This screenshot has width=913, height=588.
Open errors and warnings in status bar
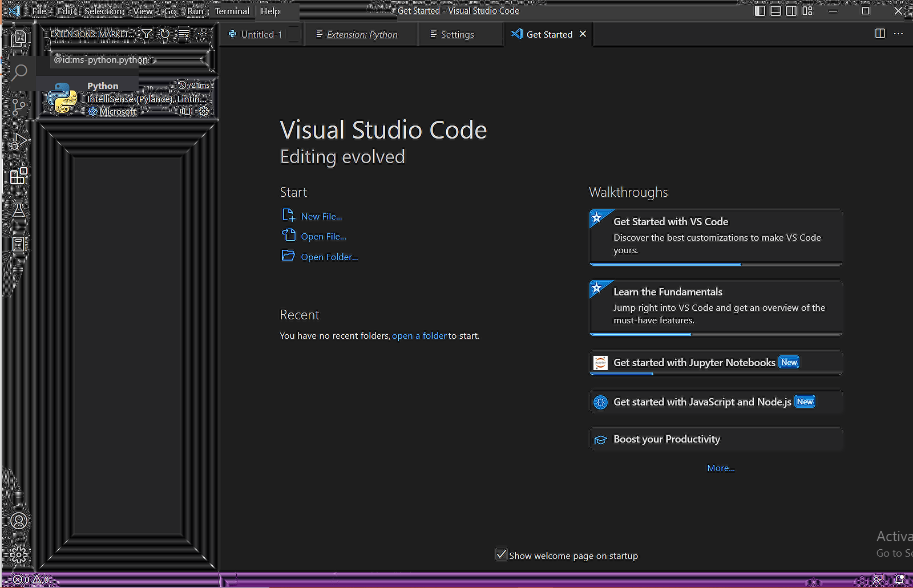click(31, 580)
